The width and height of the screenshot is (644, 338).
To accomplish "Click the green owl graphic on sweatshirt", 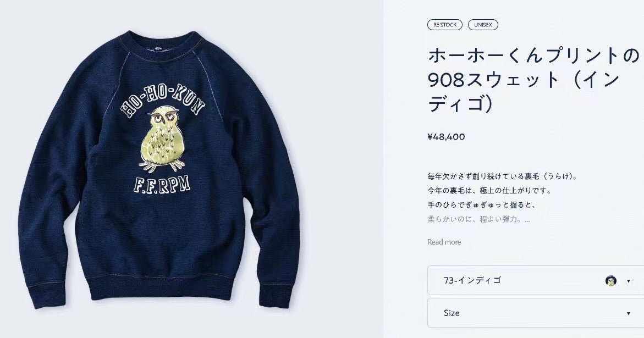I will [162, 138].
